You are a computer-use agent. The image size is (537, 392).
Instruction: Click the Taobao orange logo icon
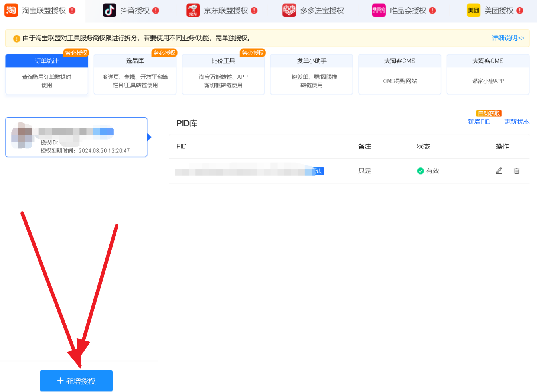pyautogui.click(x=11, y=10)
